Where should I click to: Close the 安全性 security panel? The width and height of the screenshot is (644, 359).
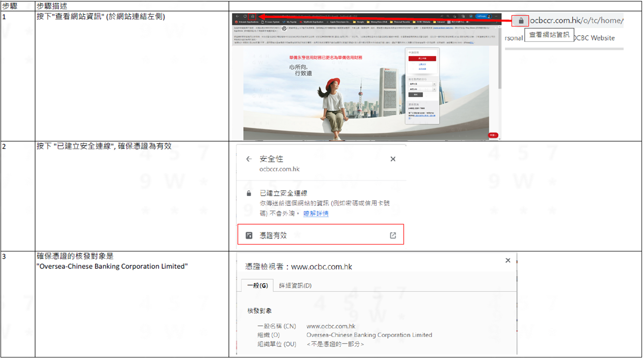pos(393,159)
